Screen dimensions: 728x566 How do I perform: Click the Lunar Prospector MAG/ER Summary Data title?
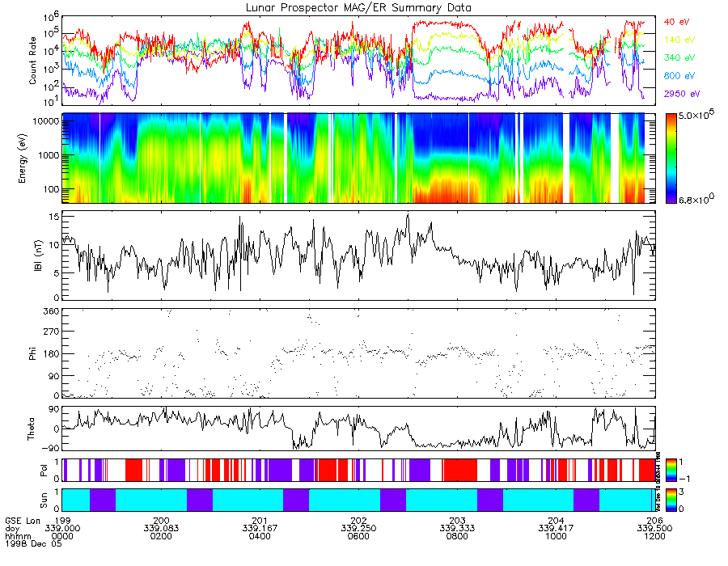(358, 8)
